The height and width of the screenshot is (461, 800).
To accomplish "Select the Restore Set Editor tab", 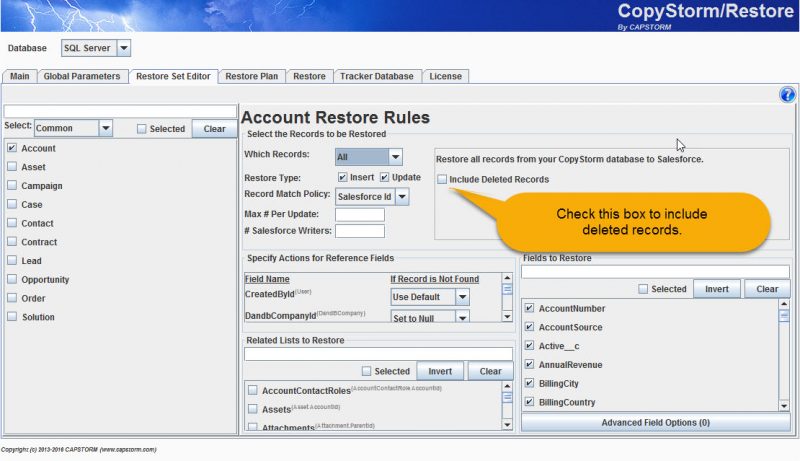I will click(x=173, y=76).
